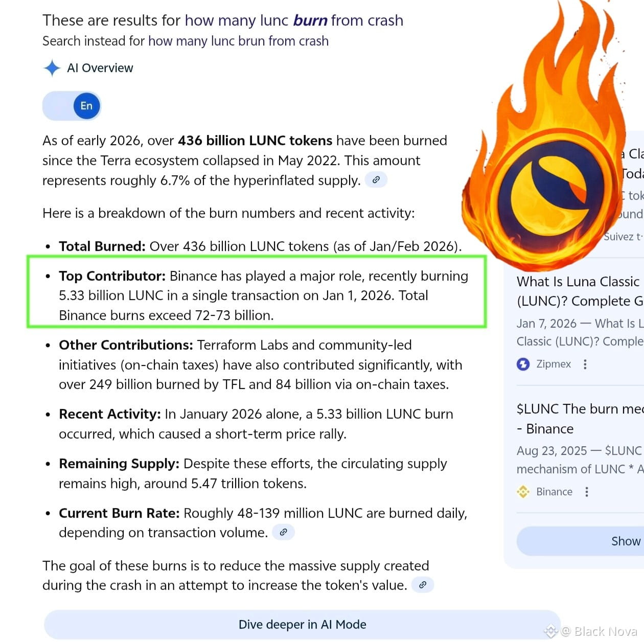The image size is (644, 644).
Task: Open the three-dot menu beside Binance
Action: coord(587,492)
